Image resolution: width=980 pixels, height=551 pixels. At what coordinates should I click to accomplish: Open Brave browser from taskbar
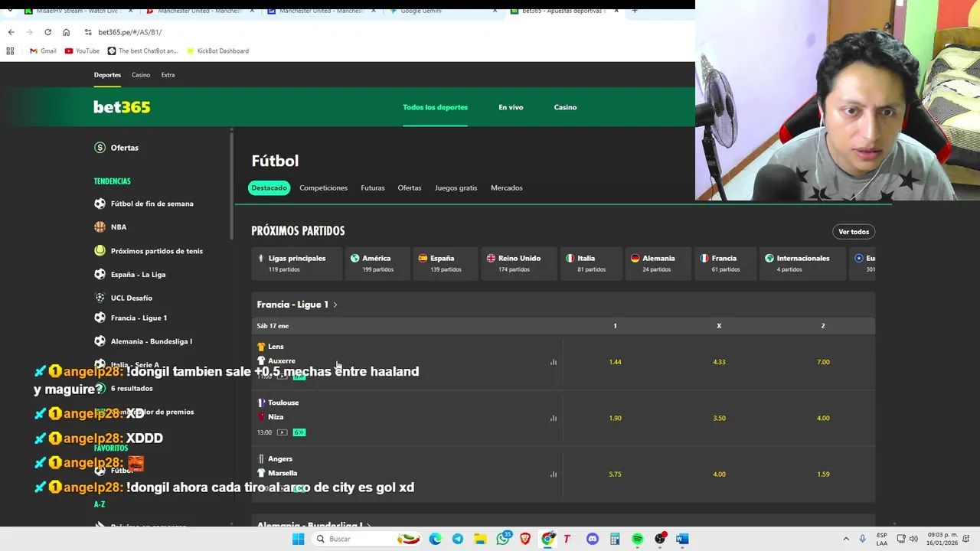point(525,539)
